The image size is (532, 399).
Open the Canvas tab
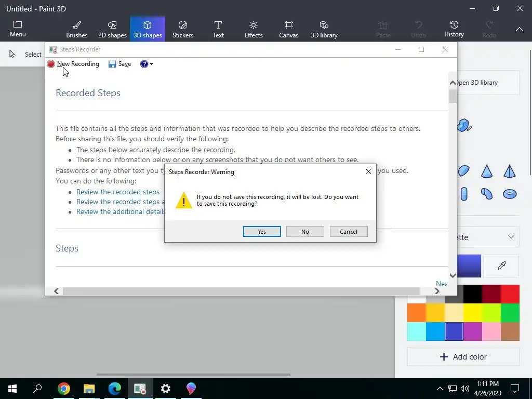pos(289,29)
